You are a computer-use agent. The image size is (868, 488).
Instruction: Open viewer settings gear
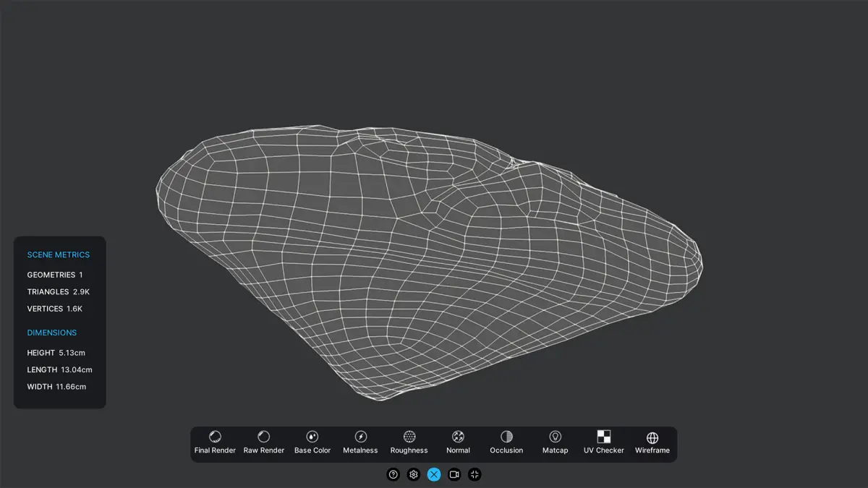414,474
